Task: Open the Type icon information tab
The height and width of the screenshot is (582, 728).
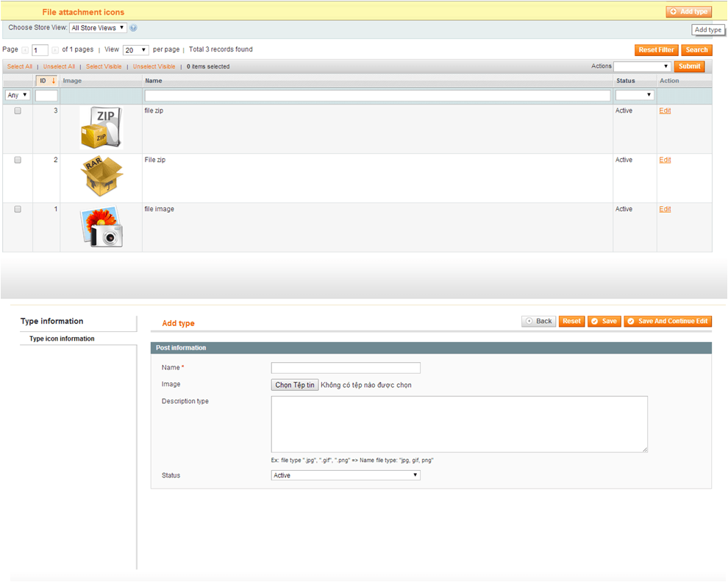Action: click(62, 338)
